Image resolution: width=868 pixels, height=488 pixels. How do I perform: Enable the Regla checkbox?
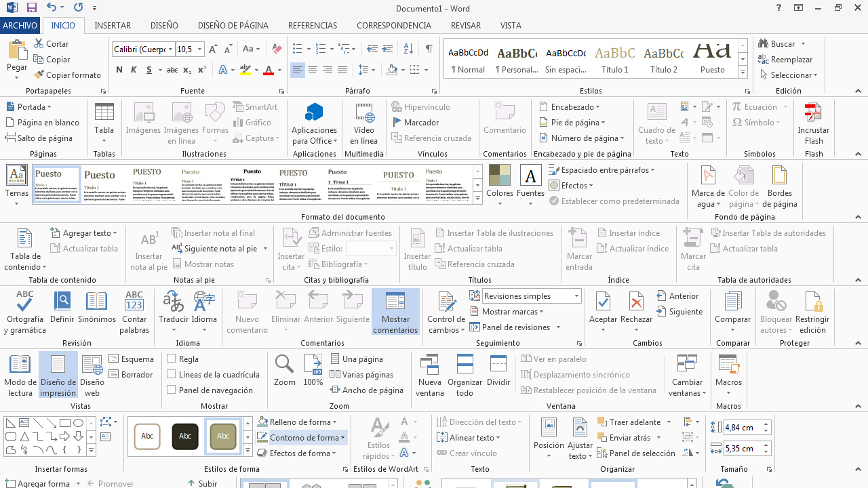[x=172, y=359]
